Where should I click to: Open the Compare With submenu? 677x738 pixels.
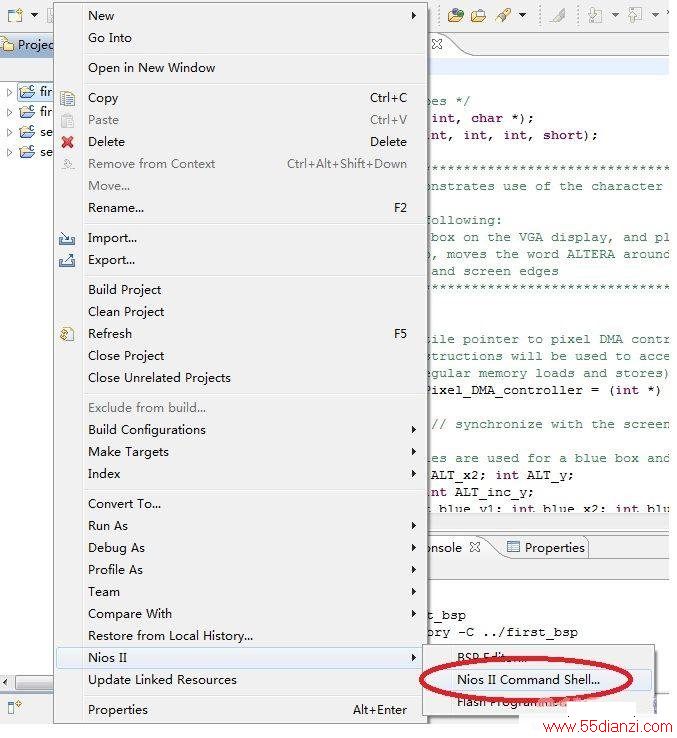coord(241,614)
